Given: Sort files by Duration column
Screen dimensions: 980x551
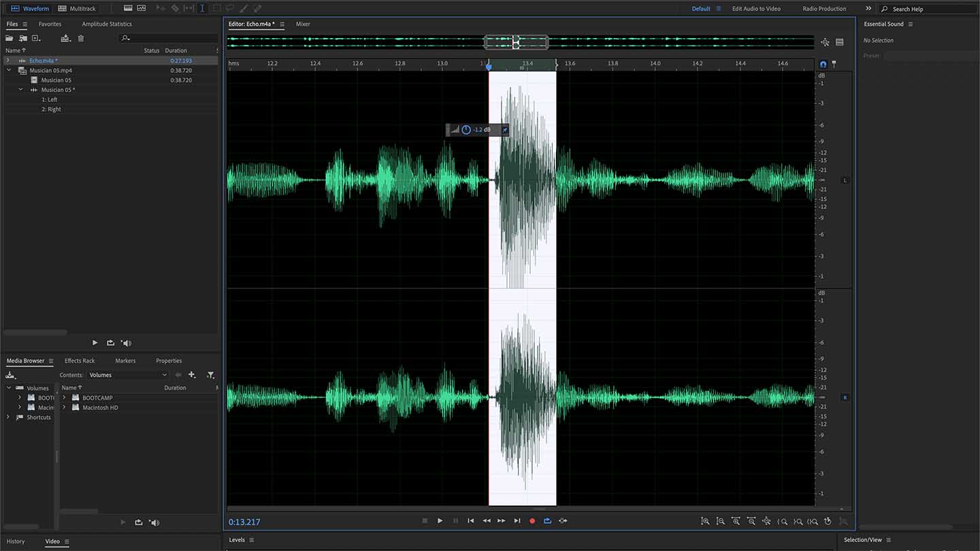Looking at the screenshot, I should tap(176, 50).
